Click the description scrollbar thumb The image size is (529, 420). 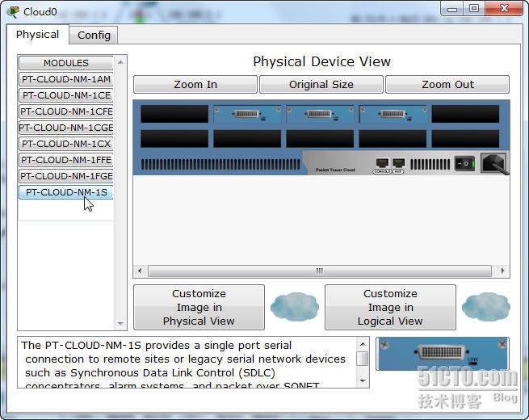pos(363,359)
